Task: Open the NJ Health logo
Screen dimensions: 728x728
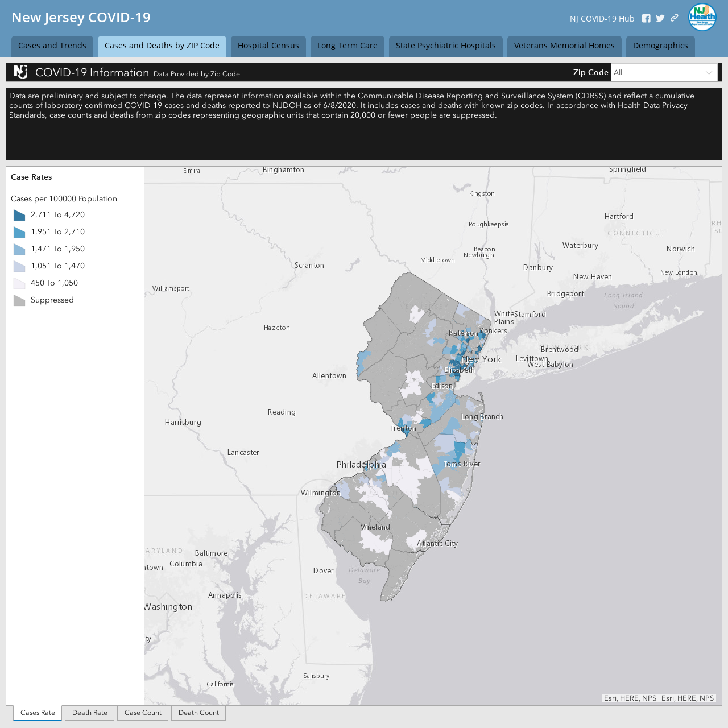Action: coord(702,17)
